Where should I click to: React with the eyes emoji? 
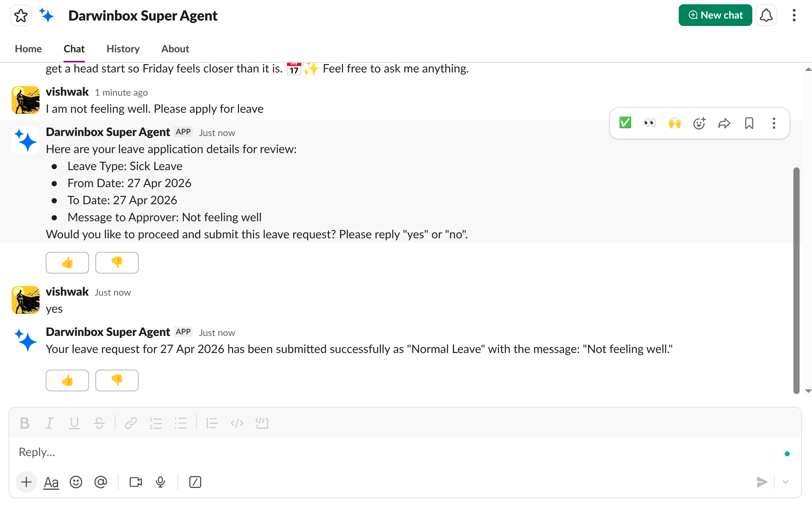point(650,123)
